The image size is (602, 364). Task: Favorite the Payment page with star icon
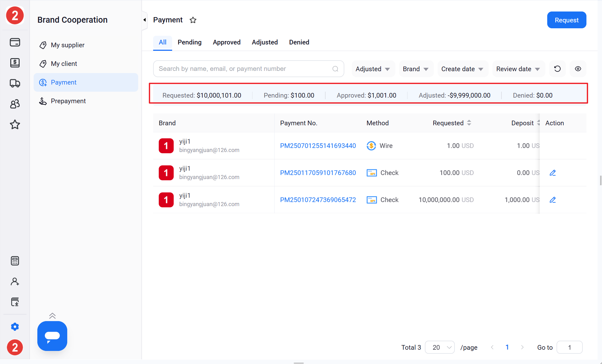point(193,20)
